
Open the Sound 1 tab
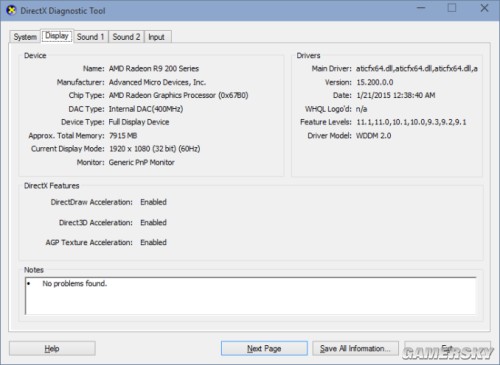tap(91, 37)
